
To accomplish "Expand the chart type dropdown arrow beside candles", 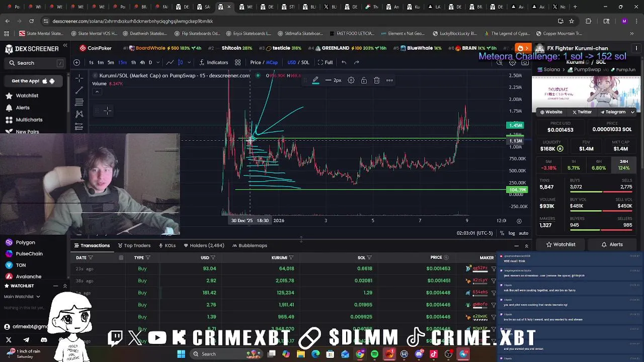I will click(x=189, y=62).
